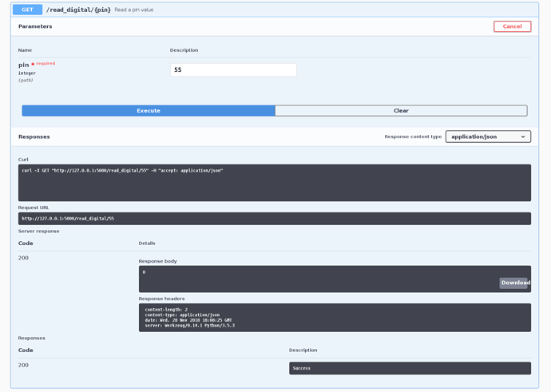The image size is (551, 392).
Task: Click the date header line in response headers
Action: pyautogui.click(x=188, y=320)
